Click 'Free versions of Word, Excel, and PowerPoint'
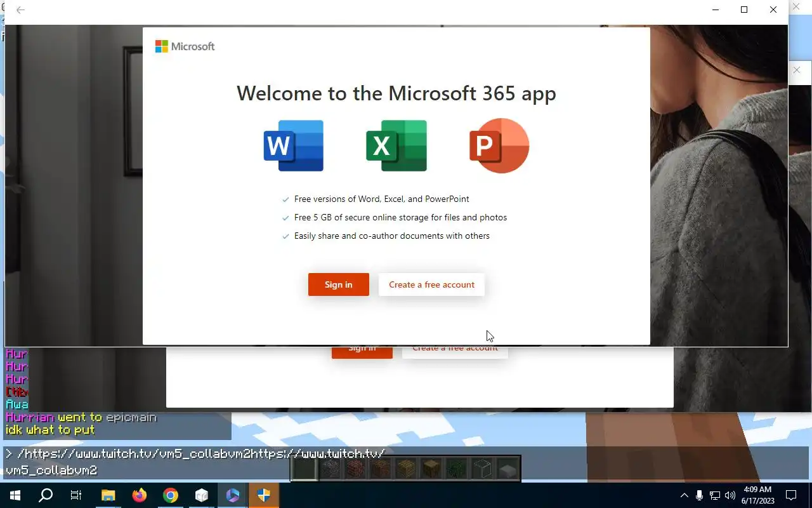This screenshot has height=508, width=812. click(382, 199)
